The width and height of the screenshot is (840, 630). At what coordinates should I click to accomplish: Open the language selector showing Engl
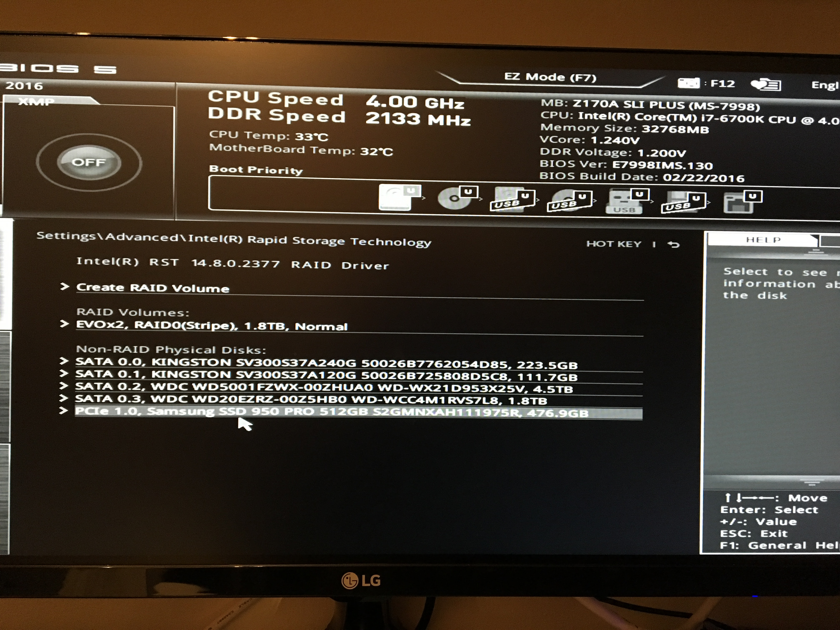pyautogui.click(x=825, y=85)
